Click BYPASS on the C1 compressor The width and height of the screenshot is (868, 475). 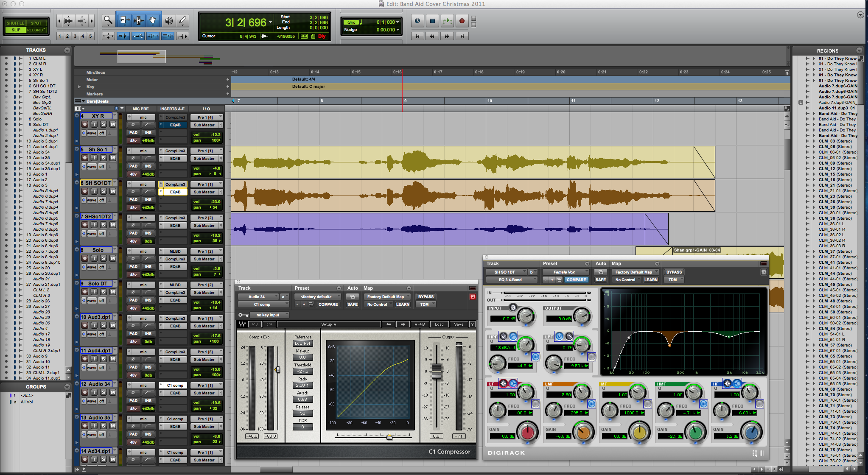point(426,297)
